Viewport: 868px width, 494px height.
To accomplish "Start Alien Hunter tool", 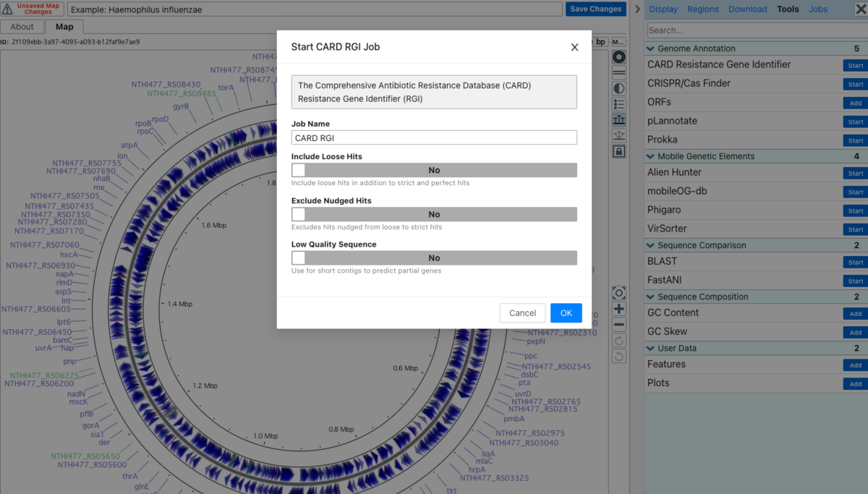I will pos(856,173).
